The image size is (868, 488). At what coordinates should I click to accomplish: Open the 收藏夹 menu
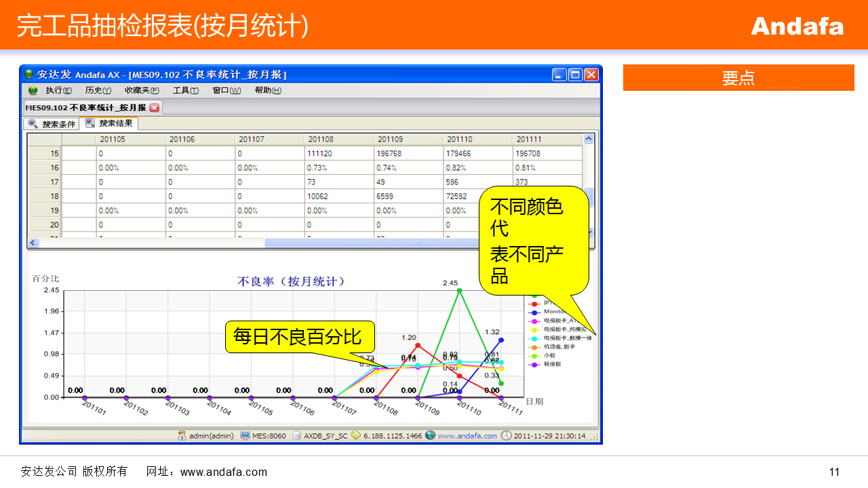141,90
